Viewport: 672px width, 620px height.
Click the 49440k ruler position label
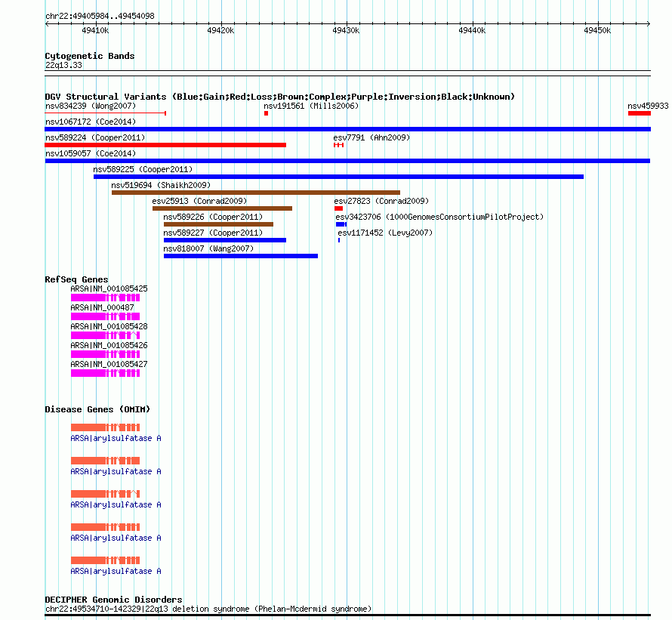(x=472, y=30)
